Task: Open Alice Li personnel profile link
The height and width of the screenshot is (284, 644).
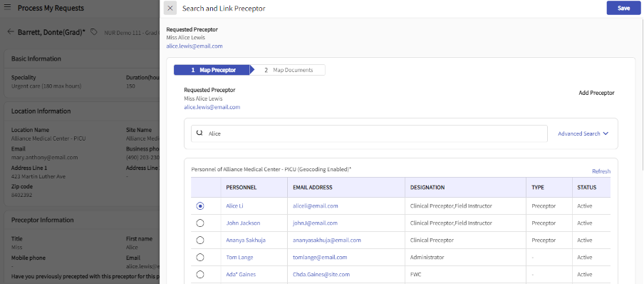Action: pyautogui.click(x=234, y=206)
